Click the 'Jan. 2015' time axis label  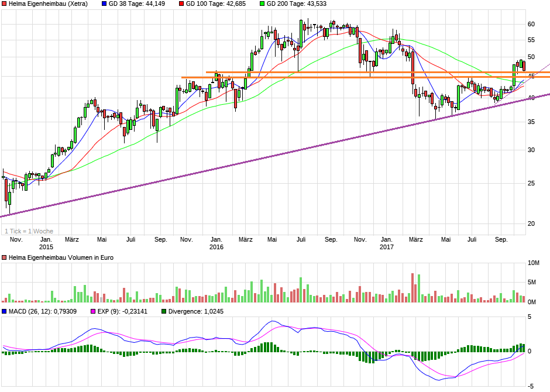46,243
